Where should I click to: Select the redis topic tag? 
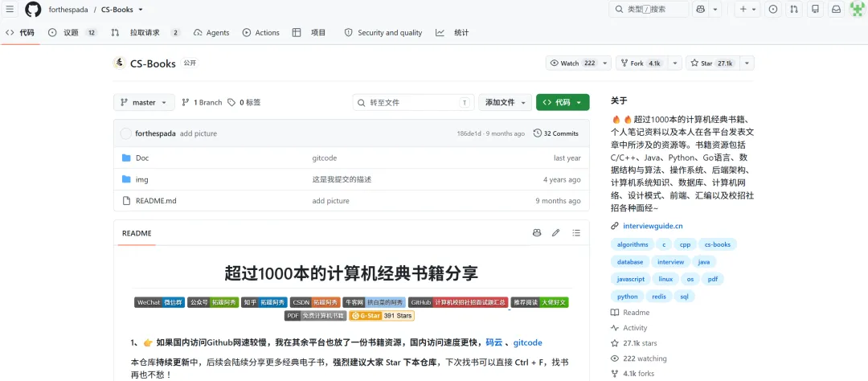[x=659, y=297]
